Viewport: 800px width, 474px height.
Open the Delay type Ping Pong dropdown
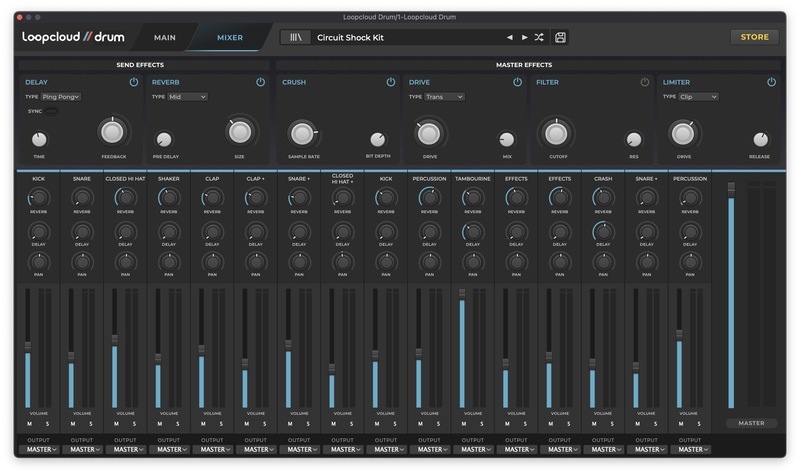(x=61, y=97)
